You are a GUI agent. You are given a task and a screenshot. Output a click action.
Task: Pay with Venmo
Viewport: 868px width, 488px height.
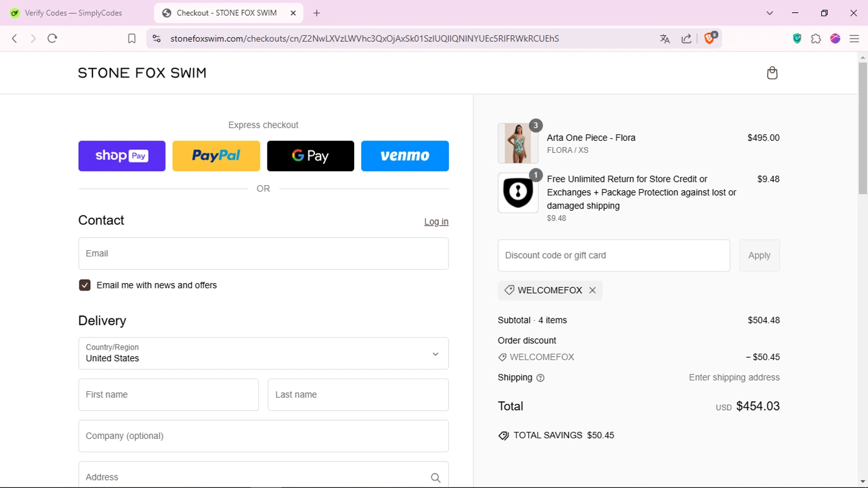tap(405, 156)
